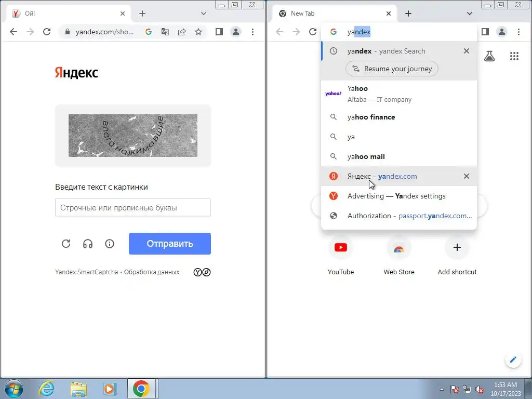Choose the Яндекс yandex.com suggestion
Screen dimensions: 532x399
[399, 176]
